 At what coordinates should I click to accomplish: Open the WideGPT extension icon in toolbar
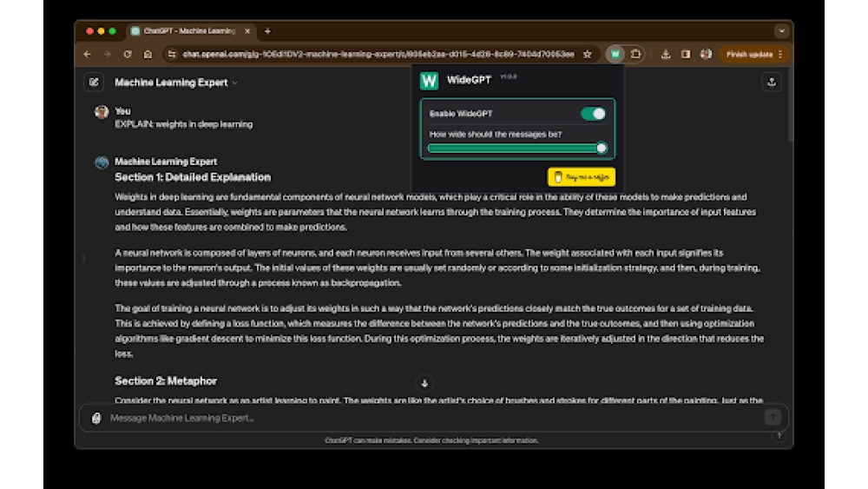click(615, 54)
